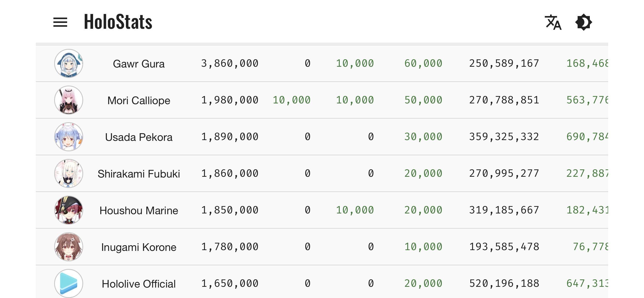Click Houshou Marine's avatar picture
This screenshot has height=298, width=644.
pyautogui.click(x=69, y=210)
